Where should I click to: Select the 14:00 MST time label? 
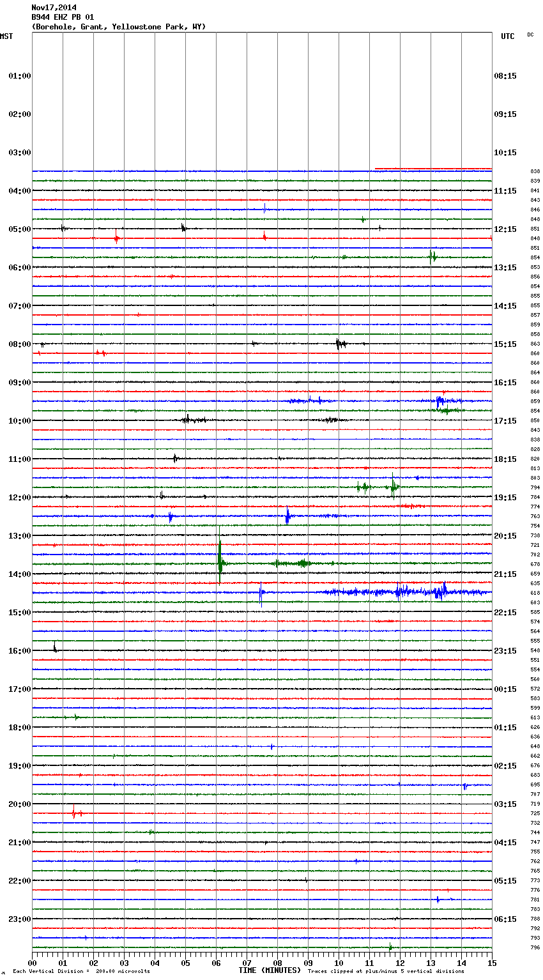[x=20, y=574]
